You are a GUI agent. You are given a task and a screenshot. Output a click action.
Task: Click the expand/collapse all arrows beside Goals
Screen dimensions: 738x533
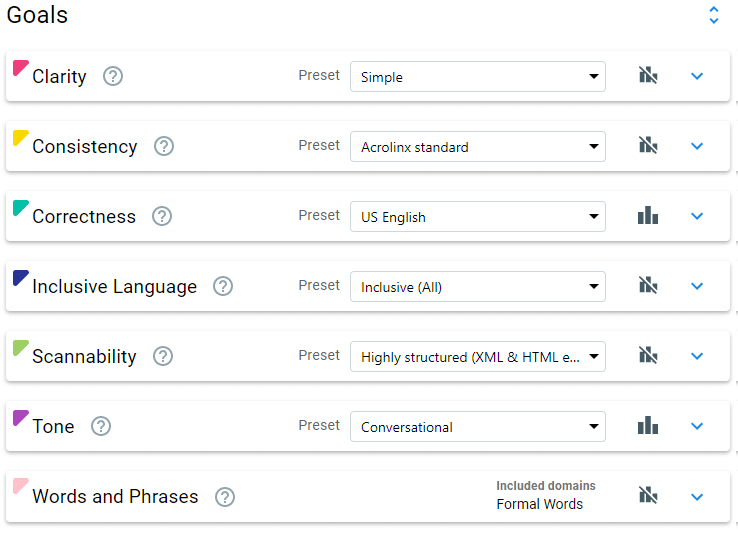point(714,15)
